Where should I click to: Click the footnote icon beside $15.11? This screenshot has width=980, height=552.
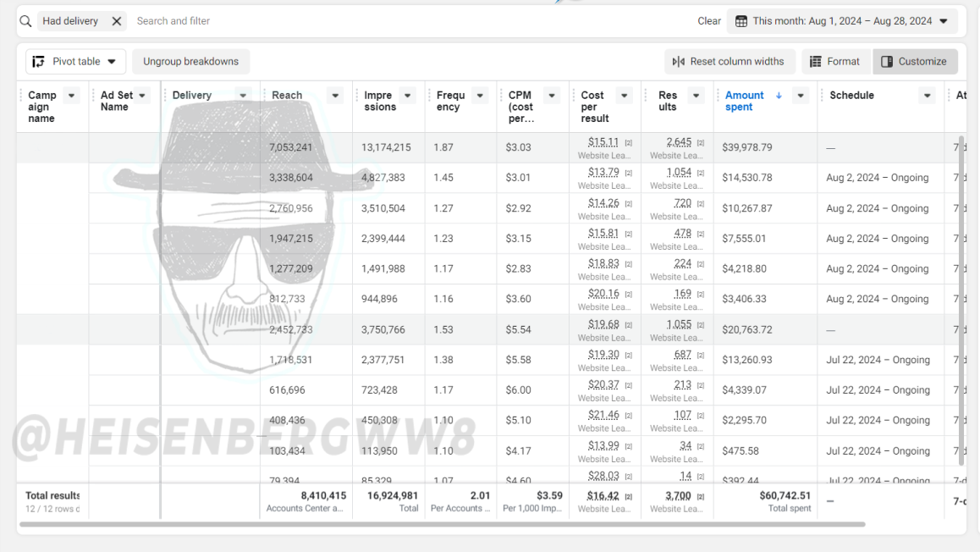pyautogui.click(x=628, y=143)
